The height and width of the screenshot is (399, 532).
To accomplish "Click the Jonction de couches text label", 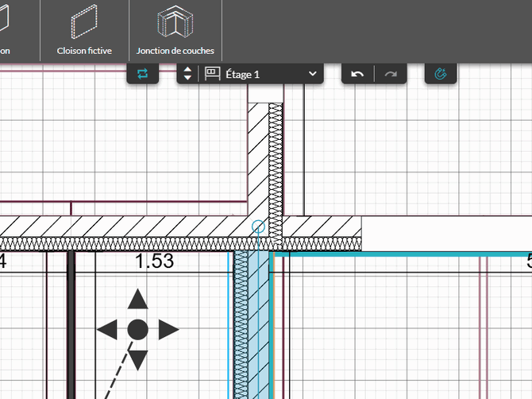I will tap(175, 50).
